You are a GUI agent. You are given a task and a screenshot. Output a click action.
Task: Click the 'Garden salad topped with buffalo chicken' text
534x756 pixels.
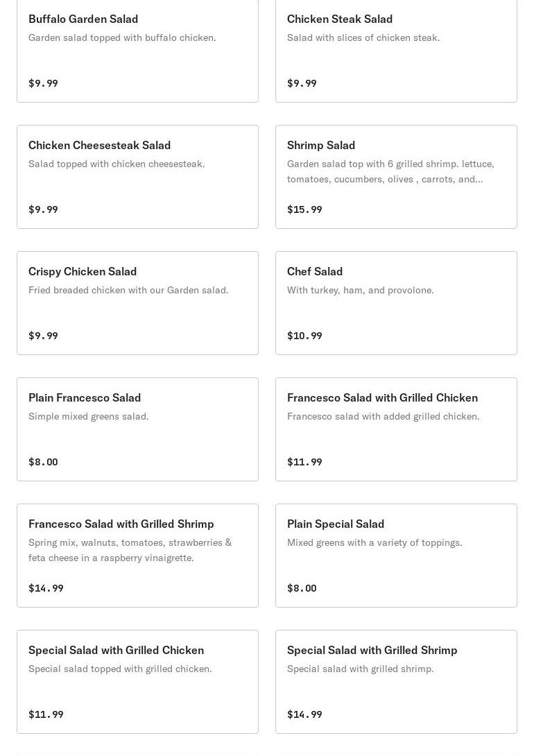tap(122, 37)
